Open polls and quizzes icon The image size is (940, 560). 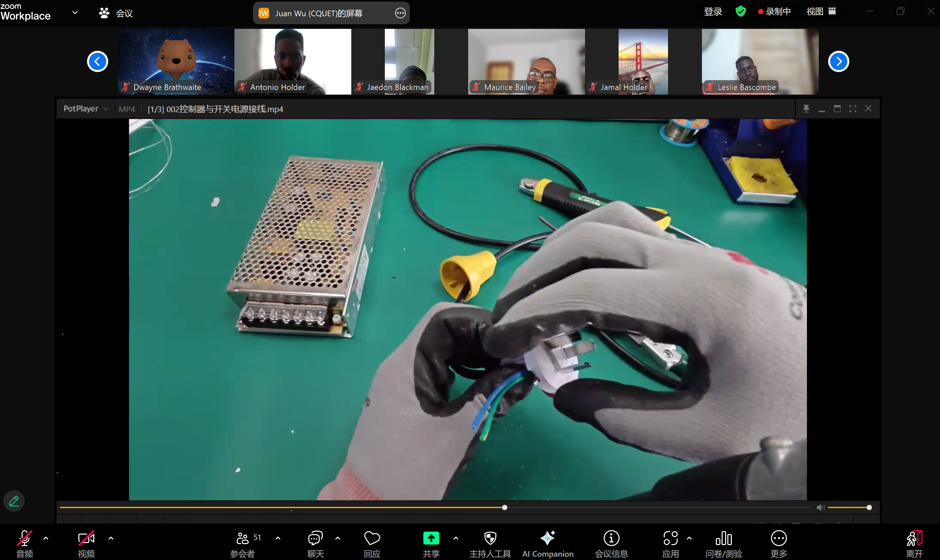coord(723,538)
